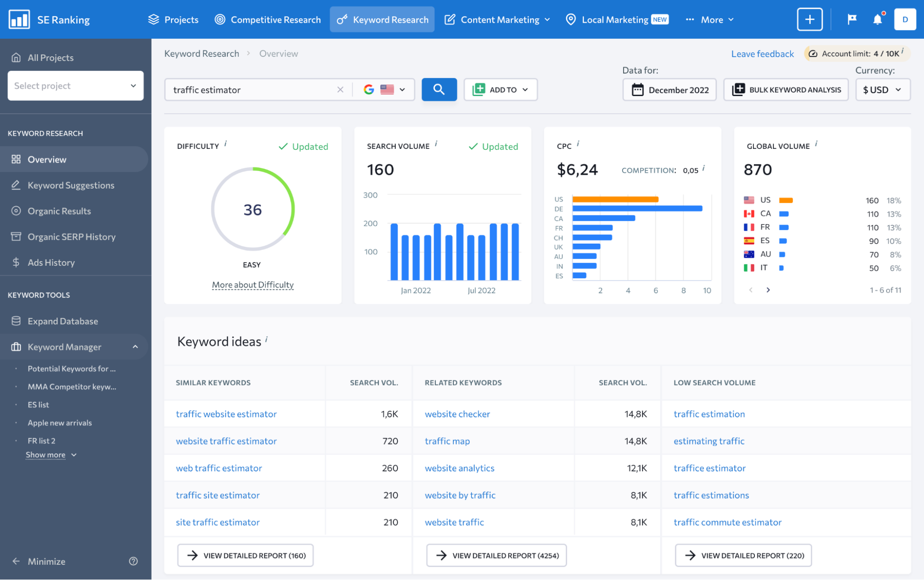This screenshot has height=580, width=924.
Task: Click the difficulty score circular chart
Action: pos(252,209)
